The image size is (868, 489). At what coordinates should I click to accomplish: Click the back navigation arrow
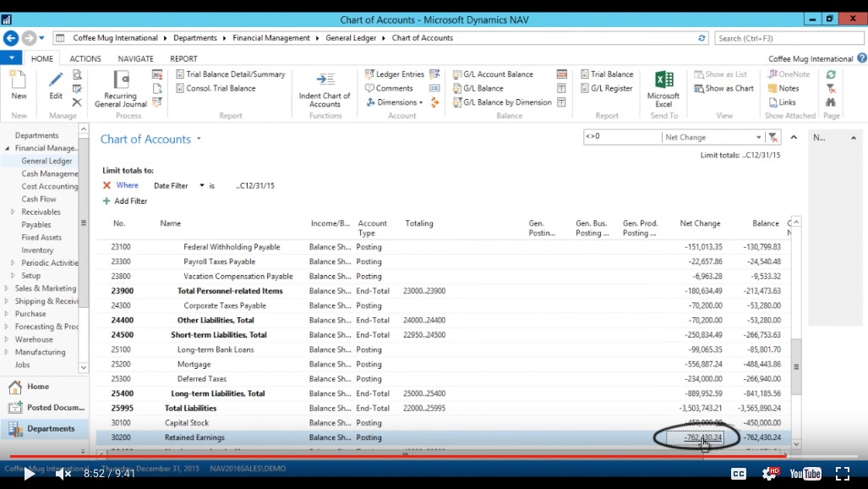tap(11, 38)
